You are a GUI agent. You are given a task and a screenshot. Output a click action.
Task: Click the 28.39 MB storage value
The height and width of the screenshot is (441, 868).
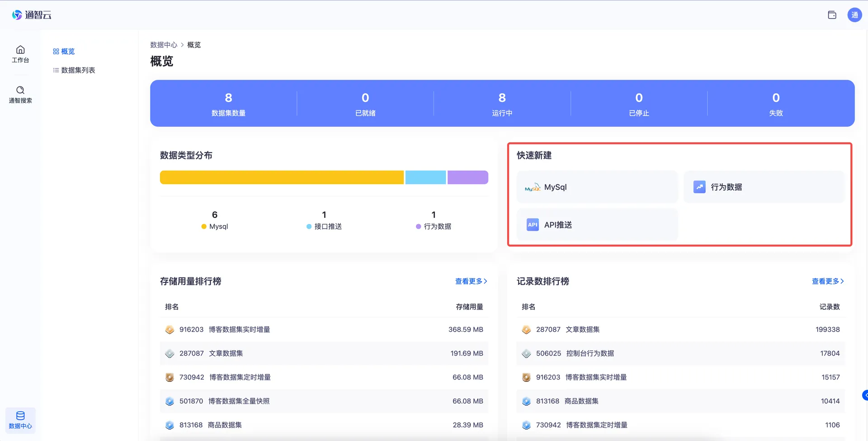click(468, 425)
